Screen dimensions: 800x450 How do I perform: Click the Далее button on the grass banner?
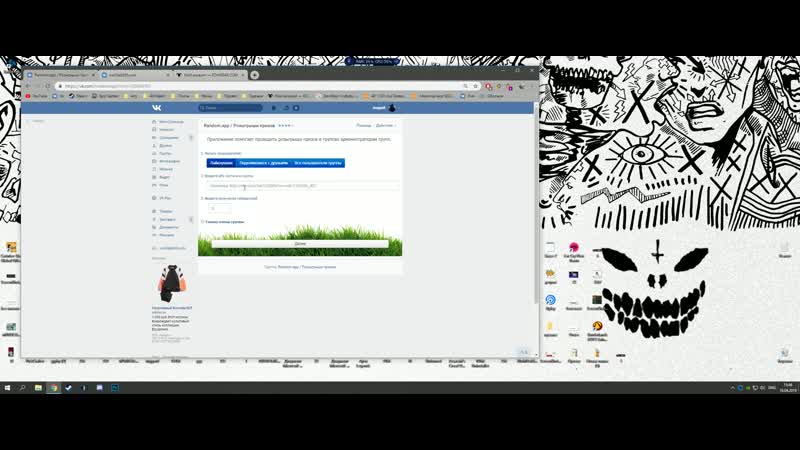(x=300, y=244)
